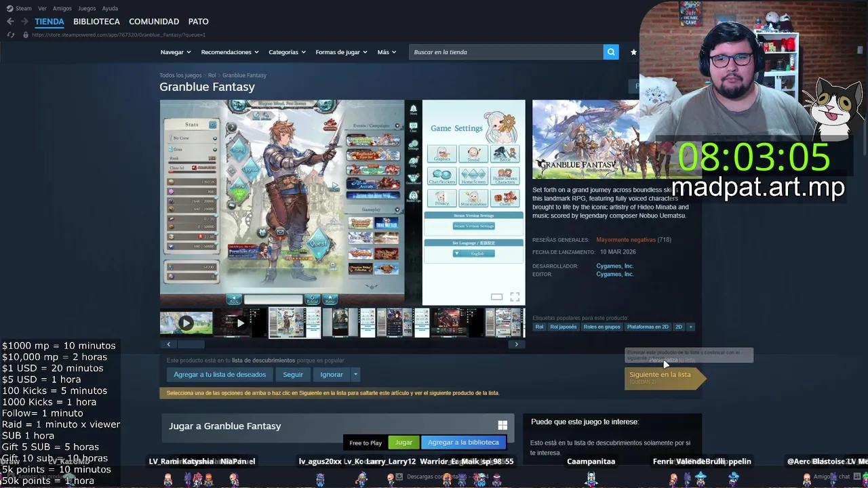This screenshot has height=488, width=868.
Task: Select the highlighted third screenshot thumbnail
Action: coord(294,323)
